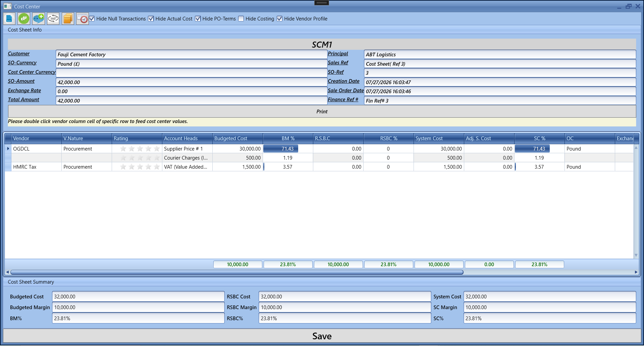Click the Save button
Image resolution: width=644 pixels, height=346 pixels.
(322, 336)
